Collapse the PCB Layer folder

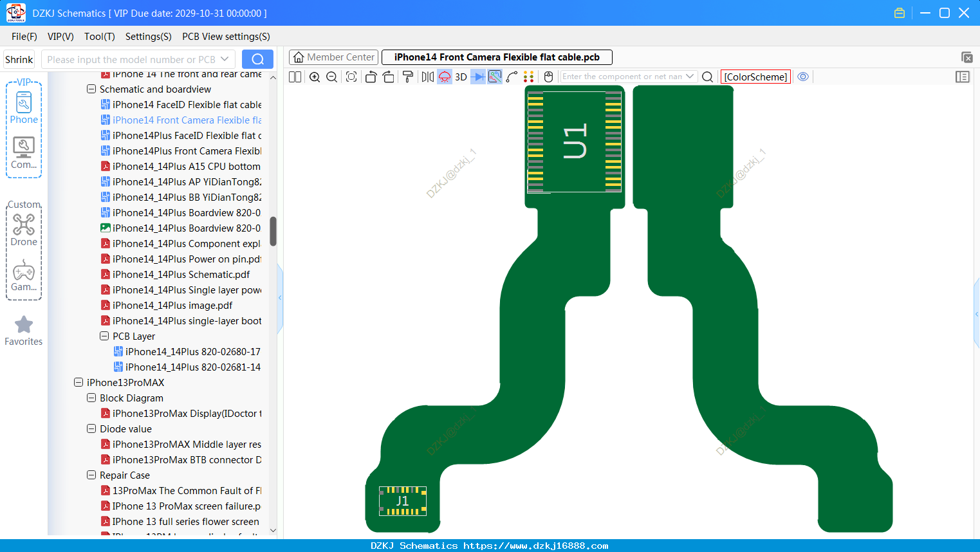point(104,336)
